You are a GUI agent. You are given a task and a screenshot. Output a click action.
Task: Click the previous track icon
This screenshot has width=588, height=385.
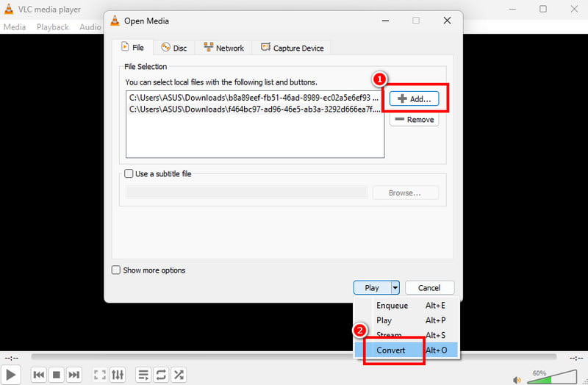click(x=39, y=375)
